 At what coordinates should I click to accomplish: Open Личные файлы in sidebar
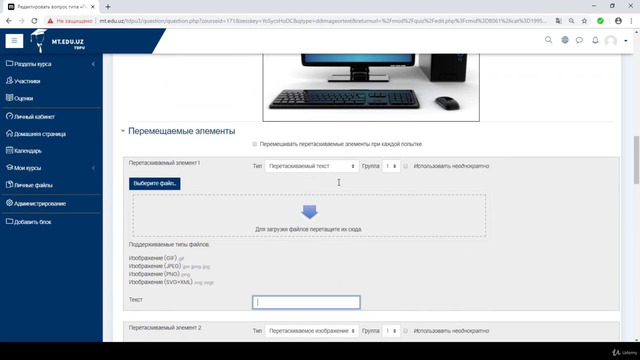(x=29, y=185)
